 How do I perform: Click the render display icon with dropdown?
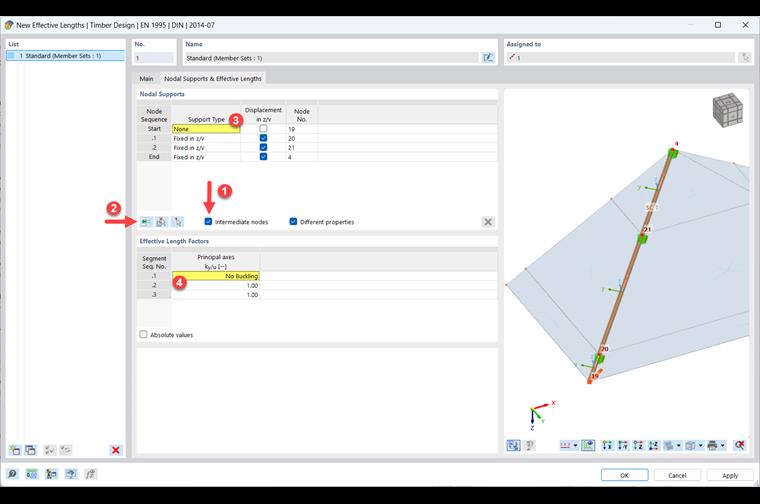669,445
